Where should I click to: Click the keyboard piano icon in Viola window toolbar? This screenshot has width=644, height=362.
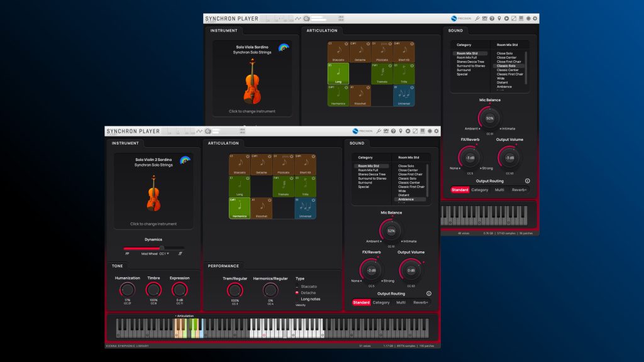click(521, 18)
